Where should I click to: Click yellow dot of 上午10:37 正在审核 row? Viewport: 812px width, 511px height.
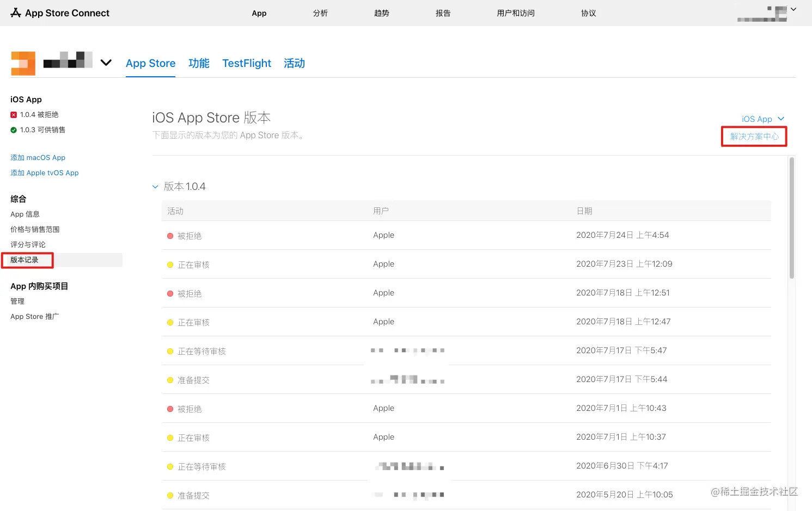point(170,438)
